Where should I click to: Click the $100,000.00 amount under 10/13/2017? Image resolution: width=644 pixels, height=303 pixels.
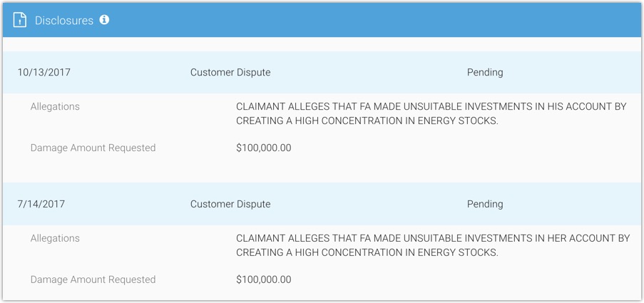263,148
